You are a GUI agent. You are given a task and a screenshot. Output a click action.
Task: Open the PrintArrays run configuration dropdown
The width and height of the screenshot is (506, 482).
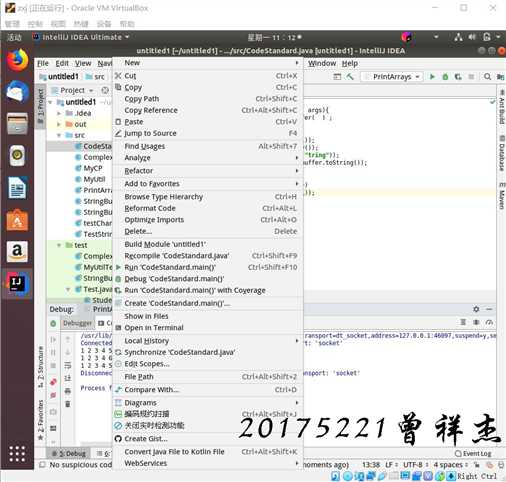(392, 77)
